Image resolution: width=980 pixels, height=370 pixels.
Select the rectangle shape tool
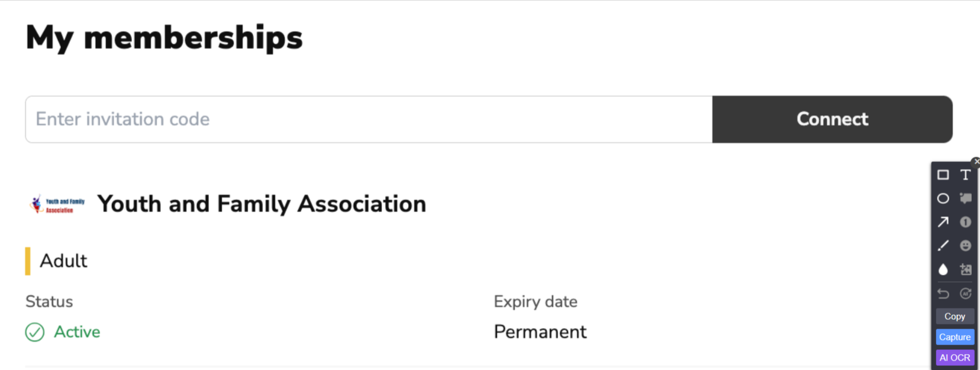[943, 175]
